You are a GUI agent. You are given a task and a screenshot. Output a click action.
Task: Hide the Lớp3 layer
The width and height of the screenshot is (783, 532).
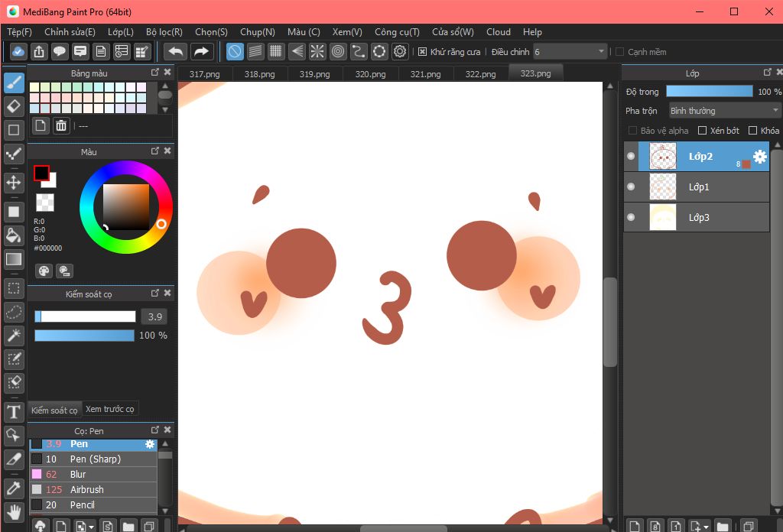coord(631,217)
